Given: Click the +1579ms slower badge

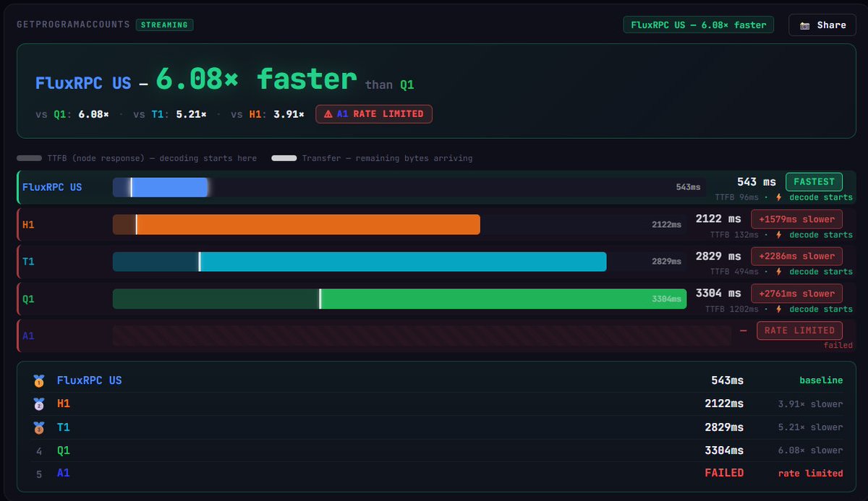Looking at the screenshot, I should click(x=797, y=218).
